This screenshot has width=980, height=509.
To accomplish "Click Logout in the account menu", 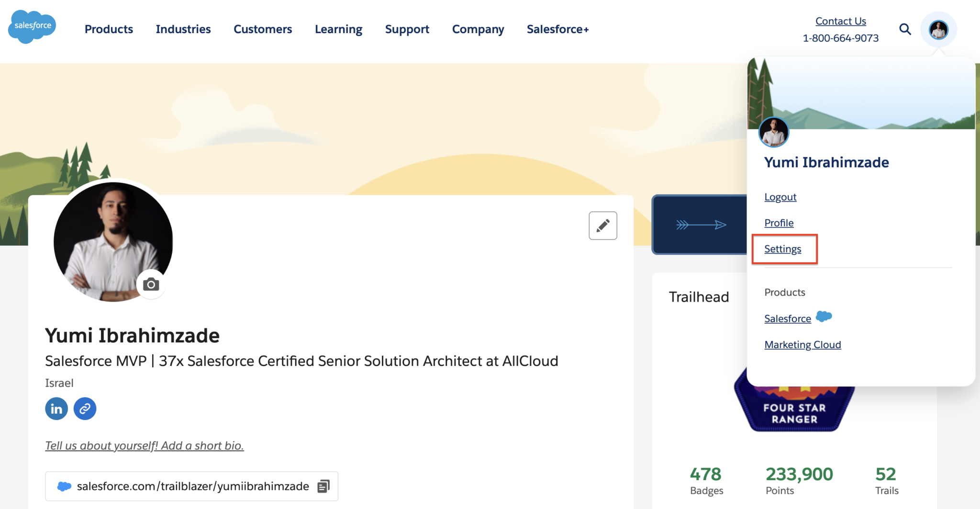I will (780, 197).
